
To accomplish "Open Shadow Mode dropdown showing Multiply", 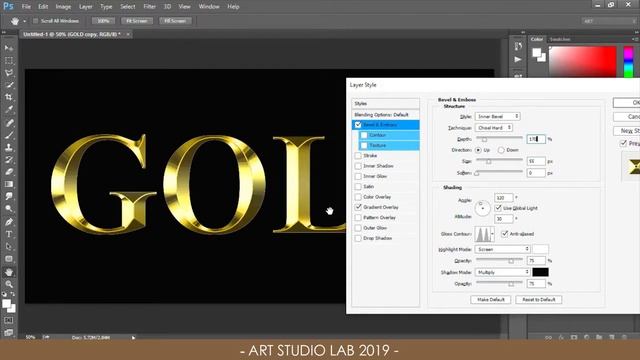I will [x=502, y=272].
